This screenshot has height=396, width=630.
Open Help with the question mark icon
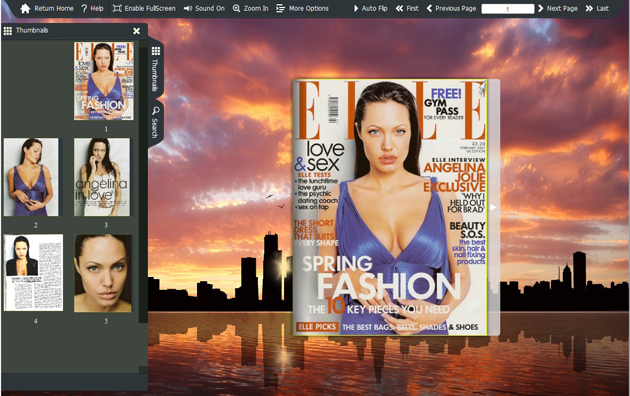pyautogui.click(x=84, y=8)
